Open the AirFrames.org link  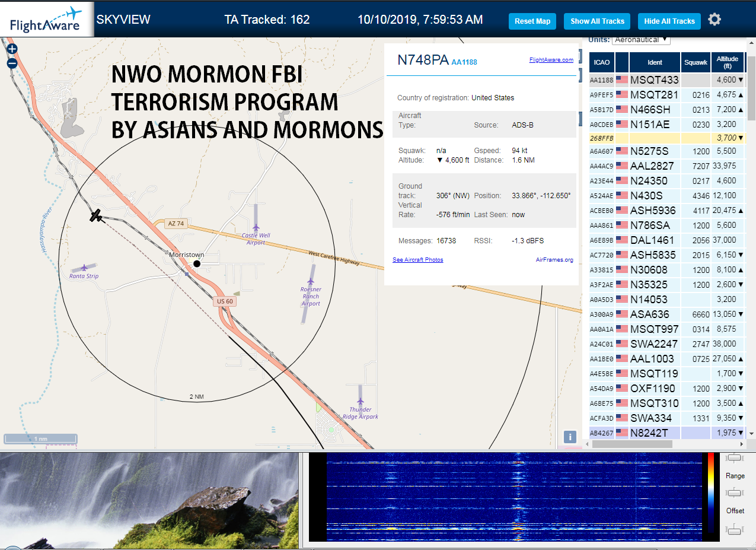pos(554,260)
